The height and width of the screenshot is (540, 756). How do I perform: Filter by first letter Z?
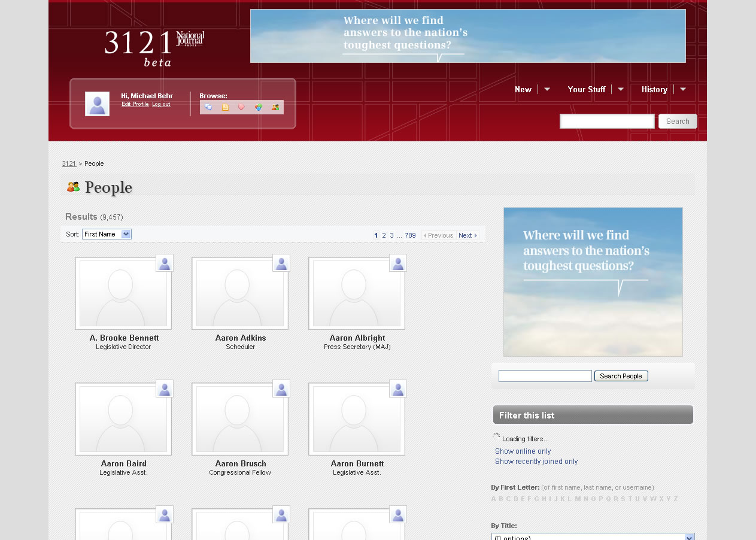point(676,499)
